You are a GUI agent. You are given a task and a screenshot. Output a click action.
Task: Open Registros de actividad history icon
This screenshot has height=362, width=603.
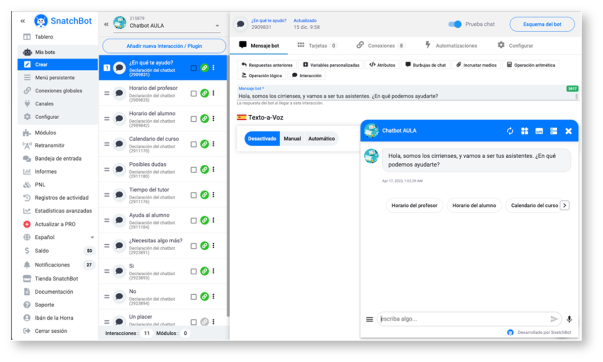pos(27,198)
